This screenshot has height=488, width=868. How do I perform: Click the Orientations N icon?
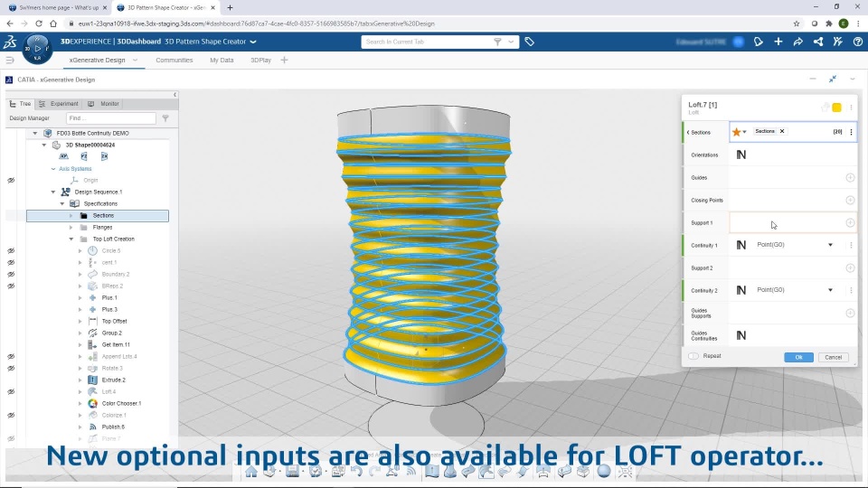click(x=741, y=155)
